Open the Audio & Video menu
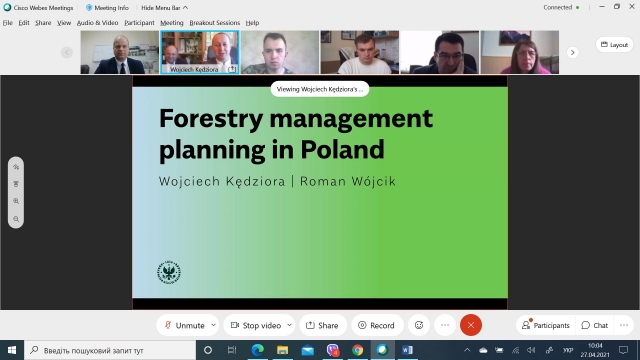 [97, 23]
